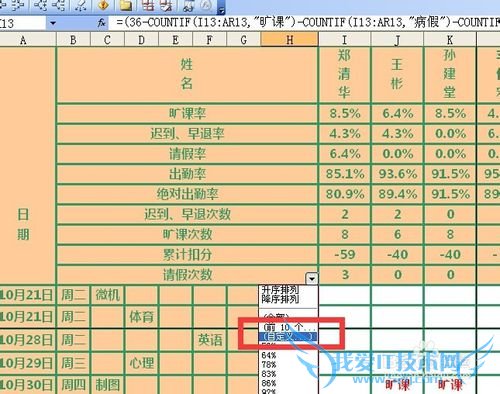Click the fx Insert Function button
Viewport: 500px width, 394px height.
pos(102,23)
